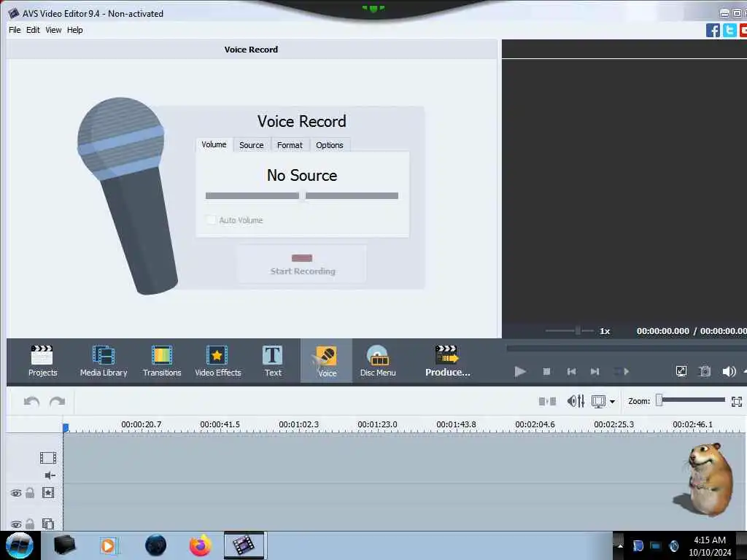Open the audio mixer from timeline toolbar
This screenshot has height=560, width=747.
point(576,402)
